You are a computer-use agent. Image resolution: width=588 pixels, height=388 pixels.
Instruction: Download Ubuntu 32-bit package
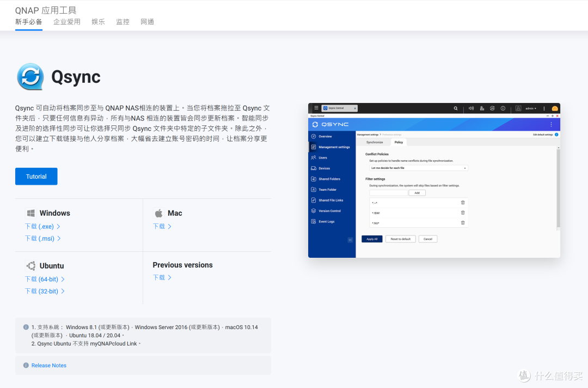pyautogui.click(x=45, y=291)
